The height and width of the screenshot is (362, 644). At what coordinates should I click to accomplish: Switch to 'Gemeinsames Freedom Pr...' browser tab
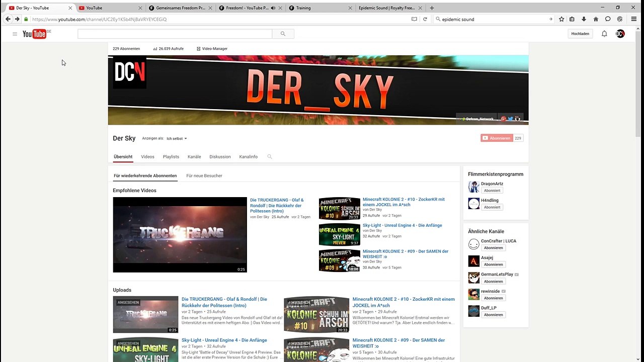pos(180,8)
